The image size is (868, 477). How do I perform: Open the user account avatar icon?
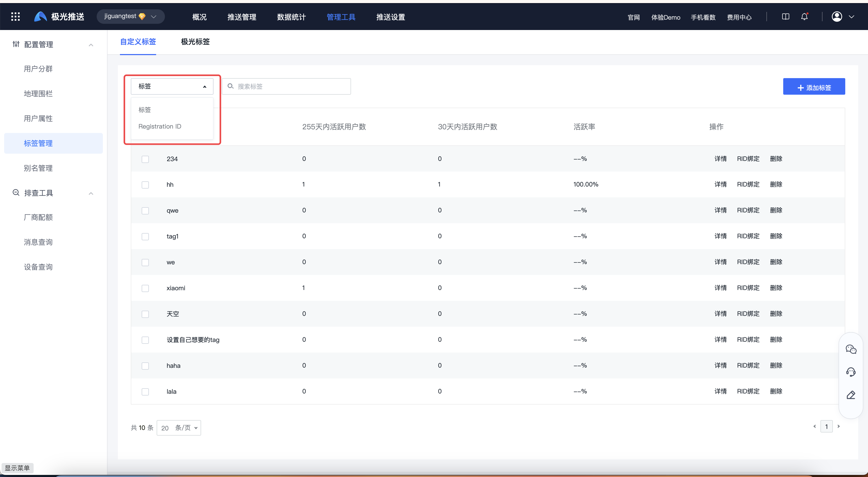point(837,17)
